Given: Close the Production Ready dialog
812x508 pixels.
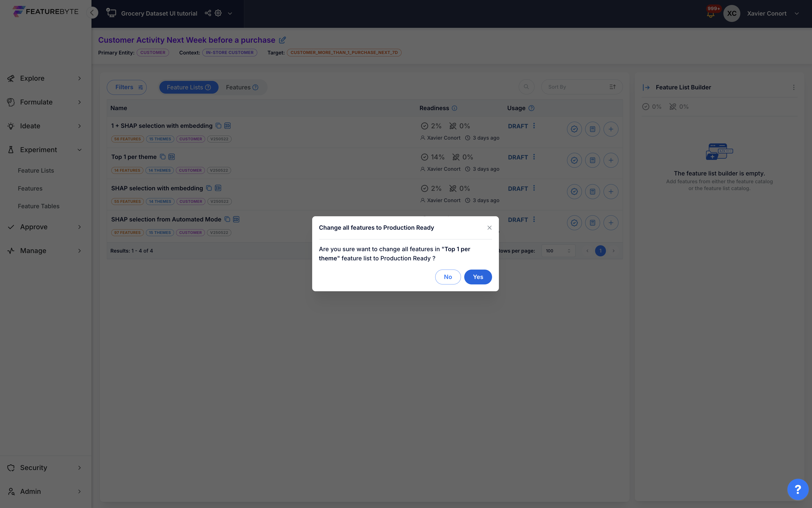Looking at the screenshot, I should (x=489, y=228).
